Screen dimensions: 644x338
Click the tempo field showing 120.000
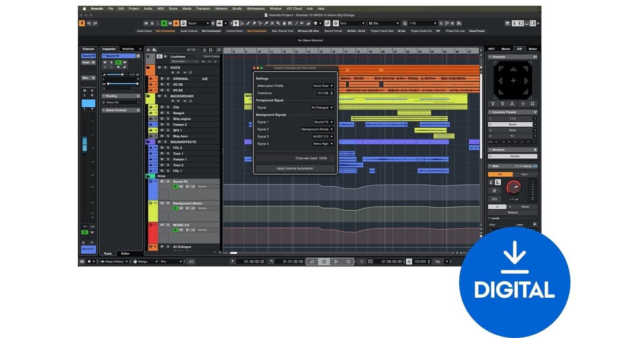pyautogui.click(x=420, y=261)
